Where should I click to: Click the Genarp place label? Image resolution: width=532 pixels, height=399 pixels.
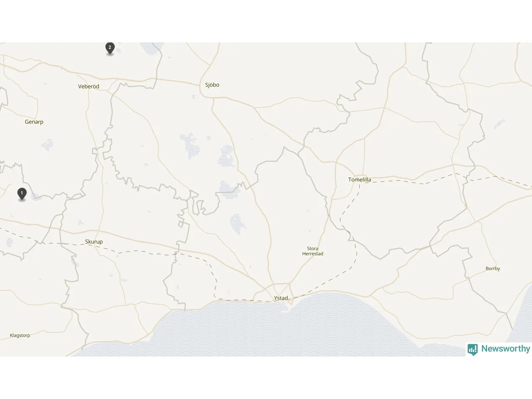[x=34, y=122]
